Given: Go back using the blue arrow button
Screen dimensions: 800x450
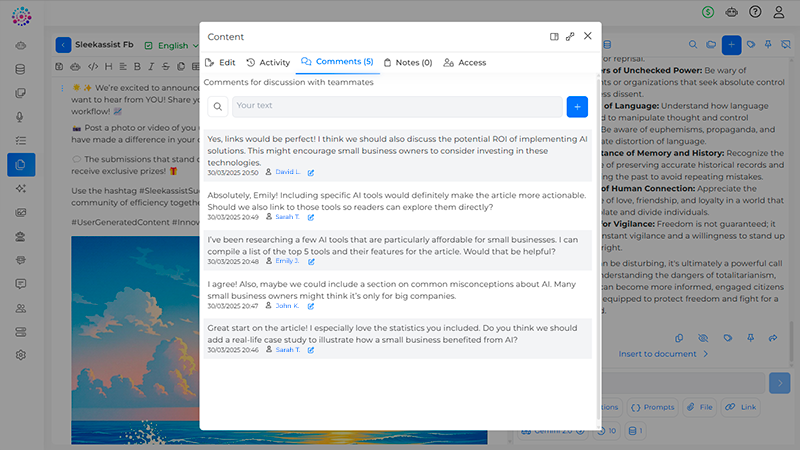Looking at the screenshot, I should [x=63, y=45].
